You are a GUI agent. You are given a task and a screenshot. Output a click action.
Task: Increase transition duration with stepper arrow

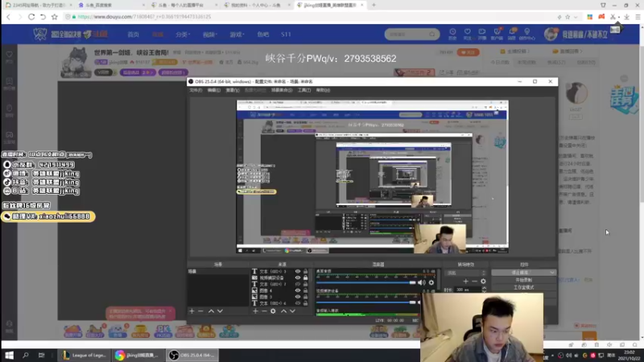point(484,288)
